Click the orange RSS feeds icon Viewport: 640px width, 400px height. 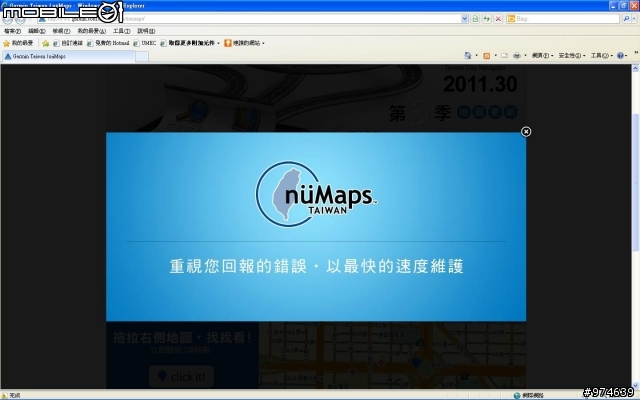(x=487, y=56)
